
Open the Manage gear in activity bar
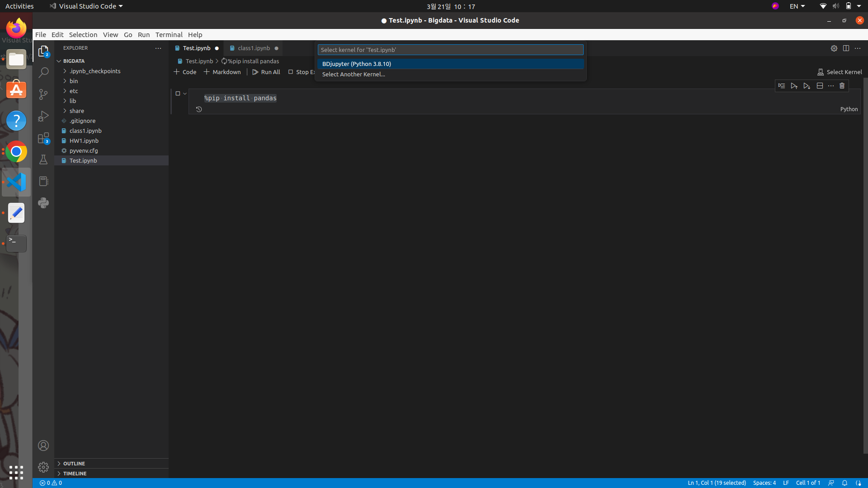click(x=43, y=467)
